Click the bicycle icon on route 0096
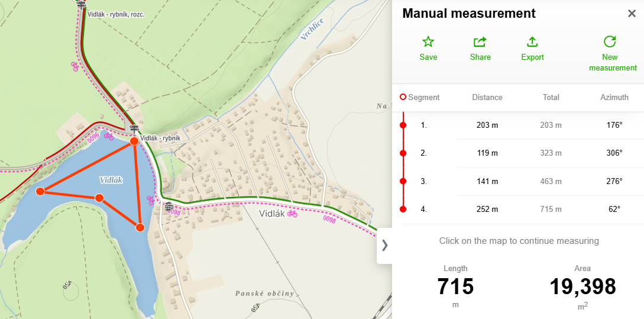This screenshot has height=319, width=644. pos(109,136)
